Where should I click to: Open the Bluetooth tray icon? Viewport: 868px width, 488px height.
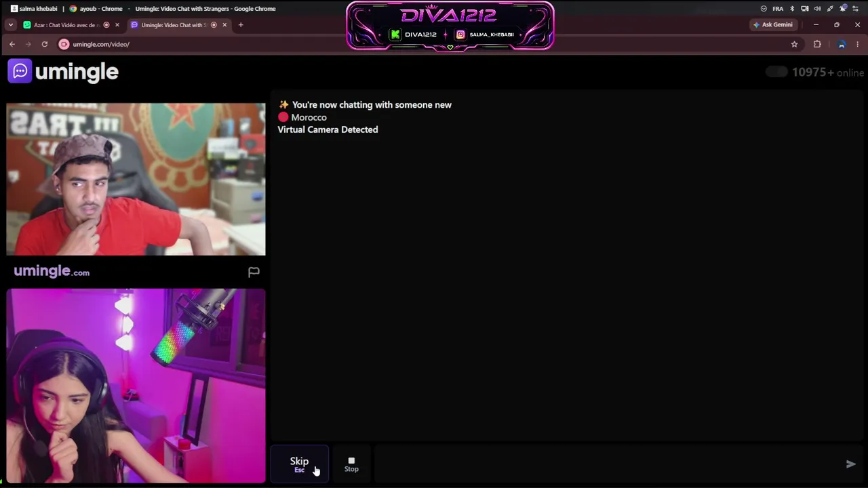click(792, 9)
